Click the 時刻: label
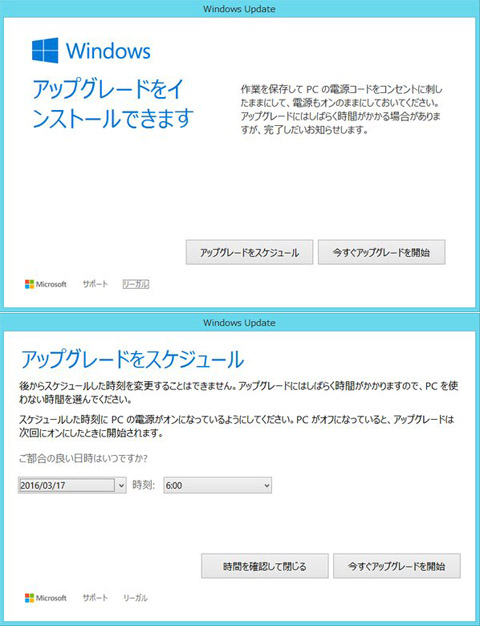Screen dimensions: 480x626 (x=144, y=485)
